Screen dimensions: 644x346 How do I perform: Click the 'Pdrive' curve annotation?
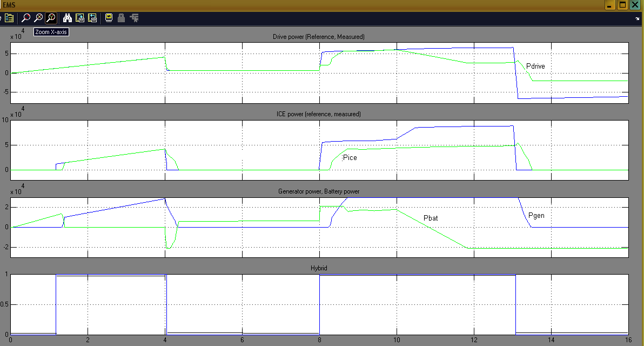click(535, 66)
